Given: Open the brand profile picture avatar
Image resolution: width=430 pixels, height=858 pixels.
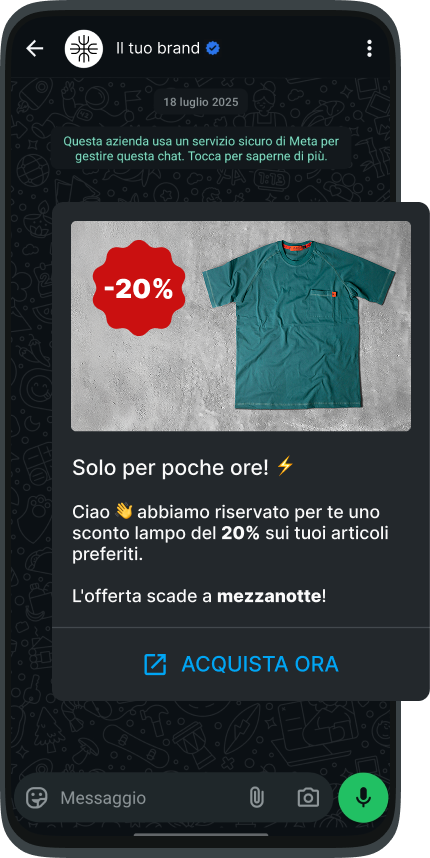Looking at the screenshot, I should coord(84,49).
